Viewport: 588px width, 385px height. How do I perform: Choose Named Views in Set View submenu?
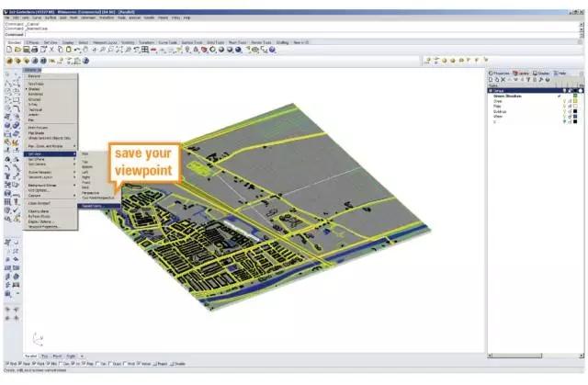(99, 206)
